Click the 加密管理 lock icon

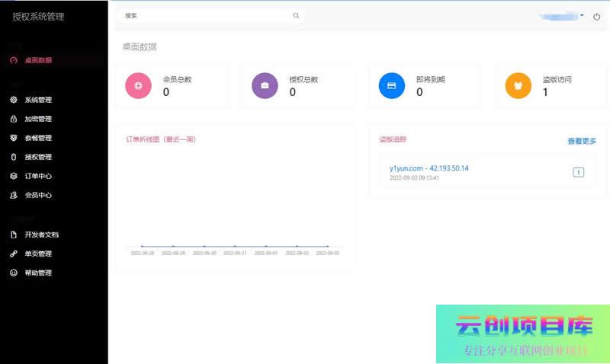[x=14, y=119]
